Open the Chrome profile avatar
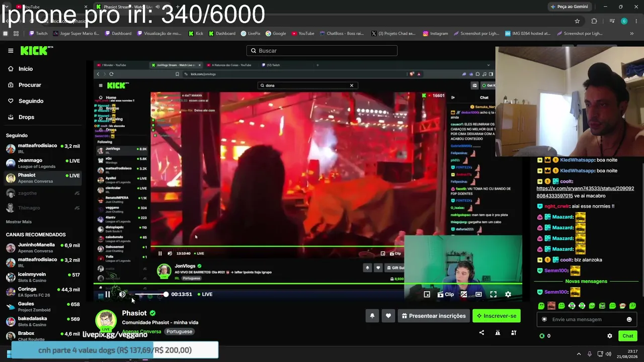Image resolution: width=644 pixels, height=362 pixels. 624,21
